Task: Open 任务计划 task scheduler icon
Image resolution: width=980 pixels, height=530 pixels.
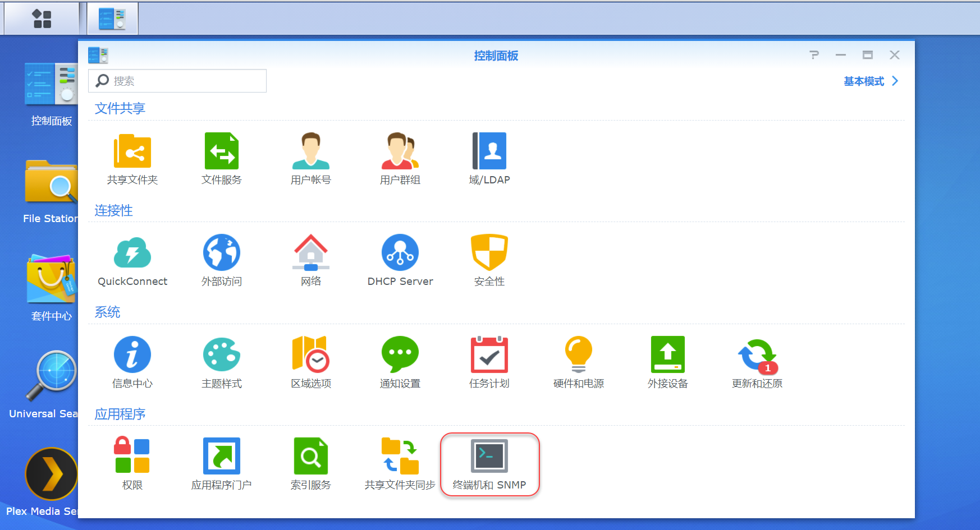Action: tap(489, 354)
